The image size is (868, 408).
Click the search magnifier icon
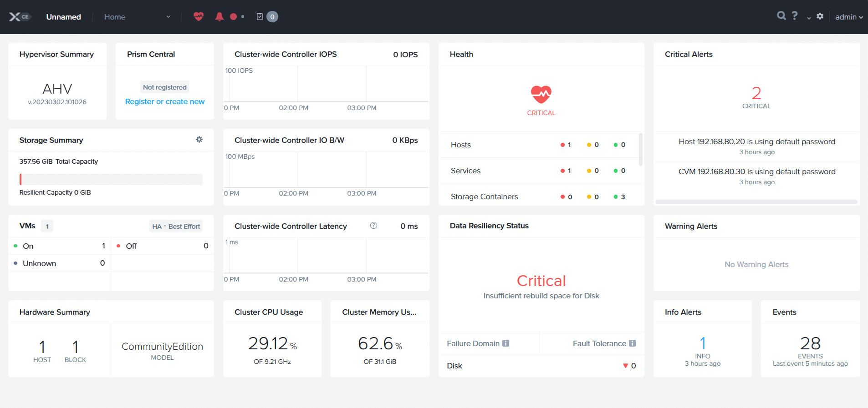coord(781,16)
